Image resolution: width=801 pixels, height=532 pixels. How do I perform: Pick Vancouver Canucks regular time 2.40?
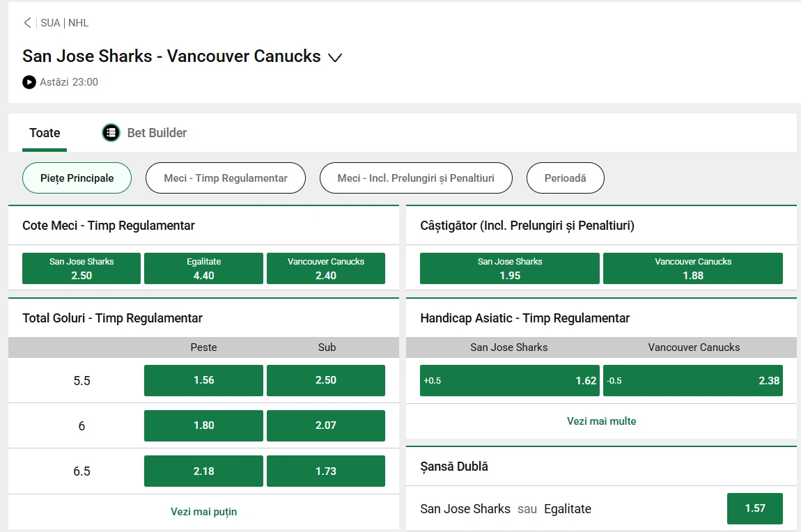(325, 268)
